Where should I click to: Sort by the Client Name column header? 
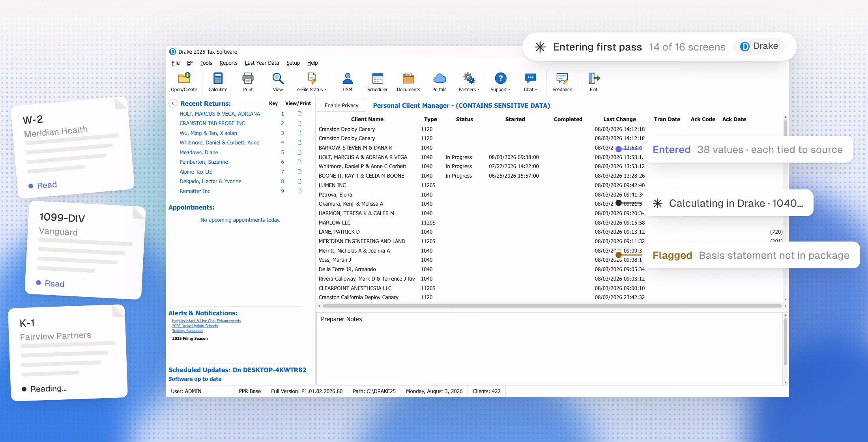(x=367, y=119)
